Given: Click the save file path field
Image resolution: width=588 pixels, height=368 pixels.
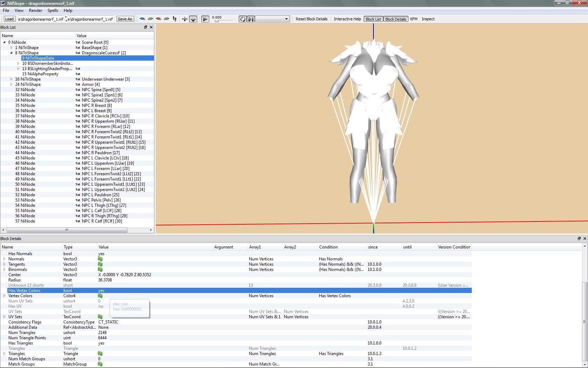Looking at the screenshot, I should [x=90, y=19].
